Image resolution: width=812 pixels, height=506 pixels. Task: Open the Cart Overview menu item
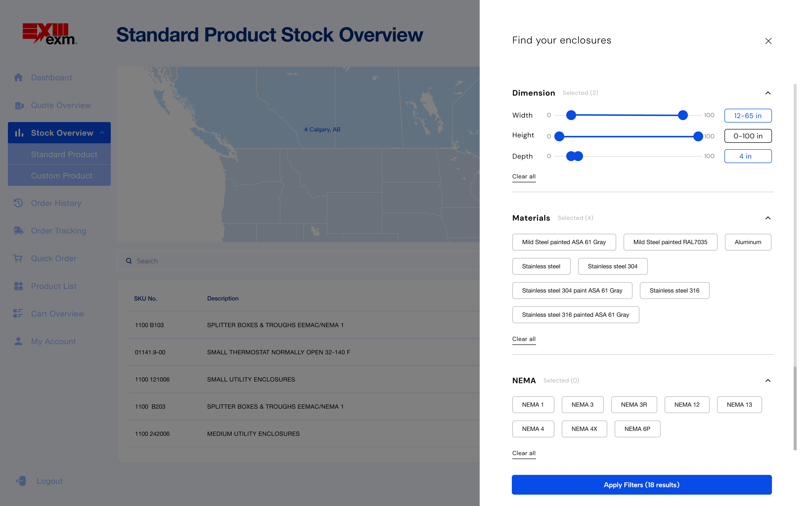(x=57, y=314)
